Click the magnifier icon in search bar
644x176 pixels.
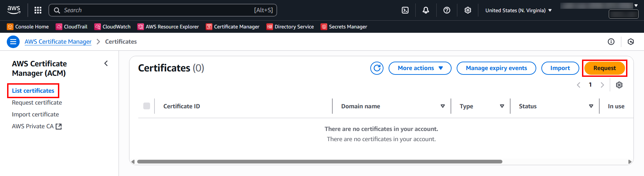pyautogui.click(x=57, y=10)
